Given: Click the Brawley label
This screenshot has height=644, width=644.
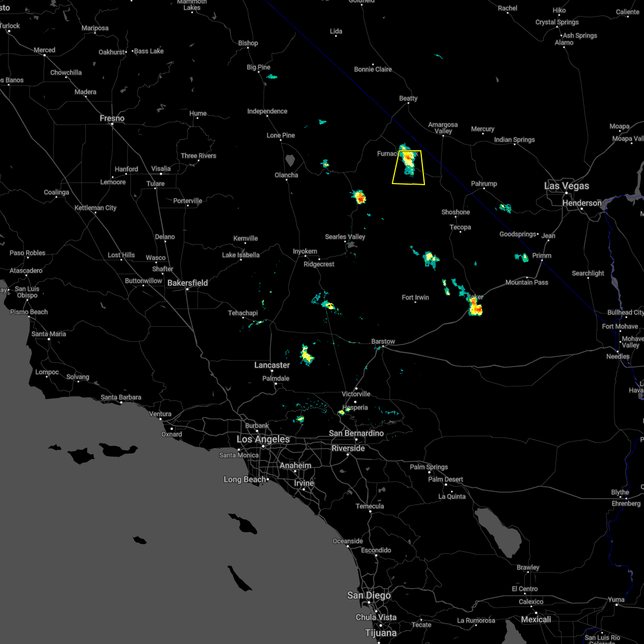Looking at the screenshot, I should (x=528, y=567).
